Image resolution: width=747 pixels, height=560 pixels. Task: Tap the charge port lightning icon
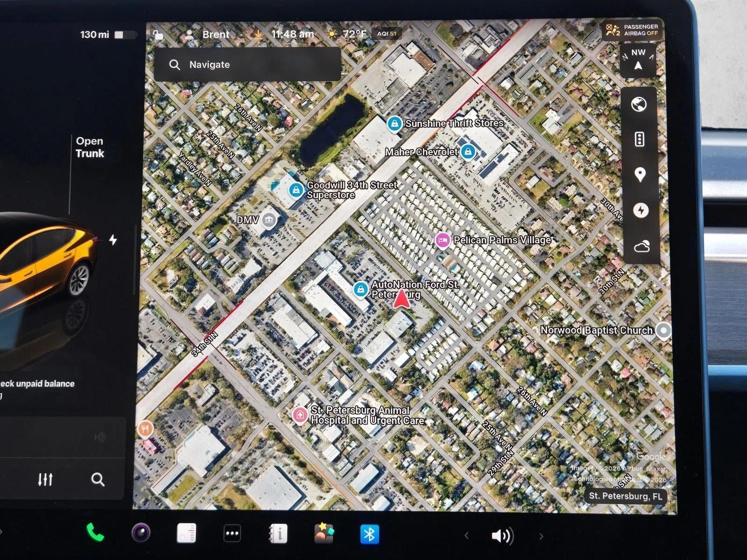[x=113, y=240]
